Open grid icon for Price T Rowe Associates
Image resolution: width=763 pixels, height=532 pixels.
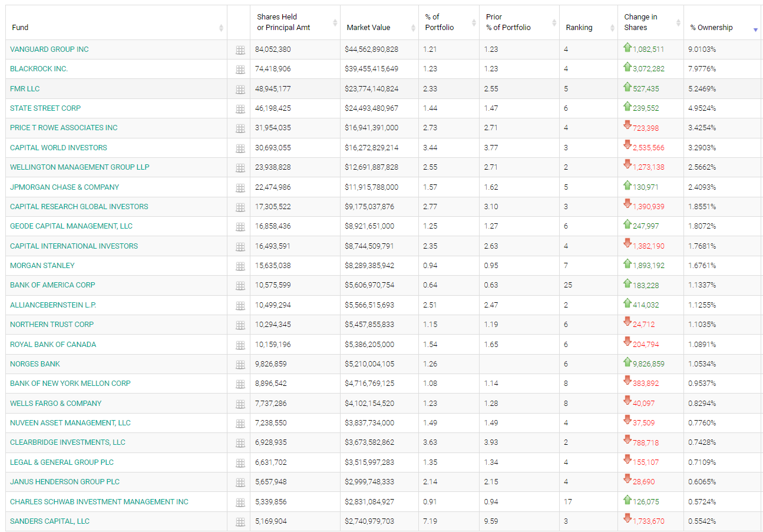(x=240, y=129)
